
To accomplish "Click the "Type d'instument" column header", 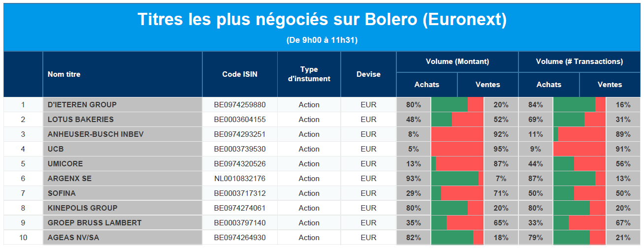I will 309,74.
